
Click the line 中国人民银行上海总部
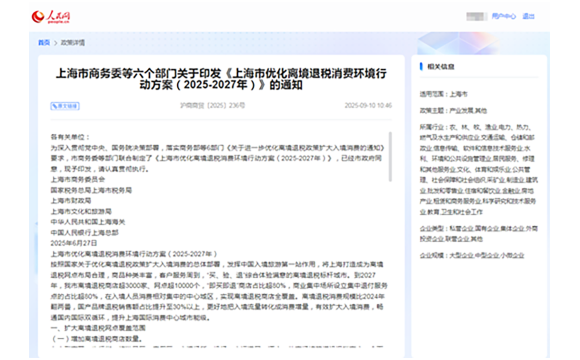(84, 233)
